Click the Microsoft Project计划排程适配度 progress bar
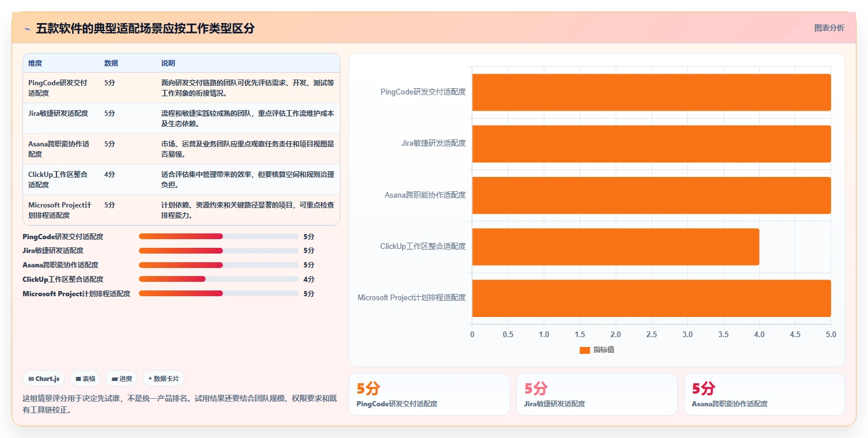Image resolution: width=868 pixels, height=438 pixels. [219, 293]
